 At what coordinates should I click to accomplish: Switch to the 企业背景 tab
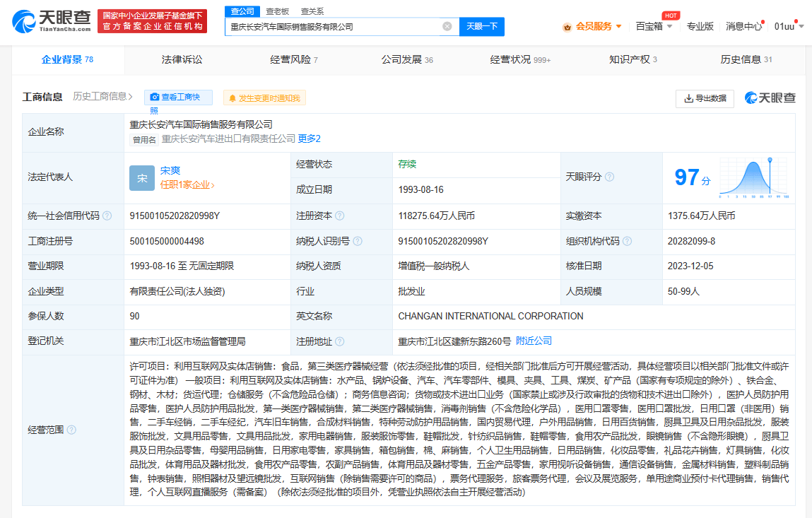67,59
